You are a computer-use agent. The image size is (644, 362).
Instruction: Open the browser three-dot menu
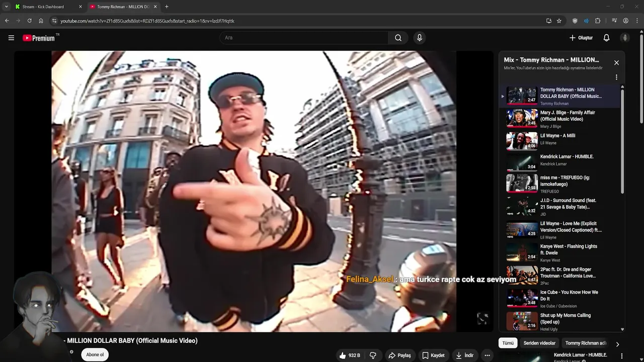637,21
